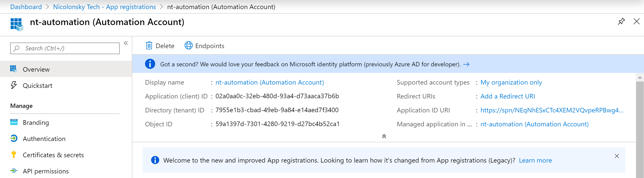The height and width of the screenshot is (178, 644).
Task: Click the app registration grid icon in header
Action: coord(17,25)
